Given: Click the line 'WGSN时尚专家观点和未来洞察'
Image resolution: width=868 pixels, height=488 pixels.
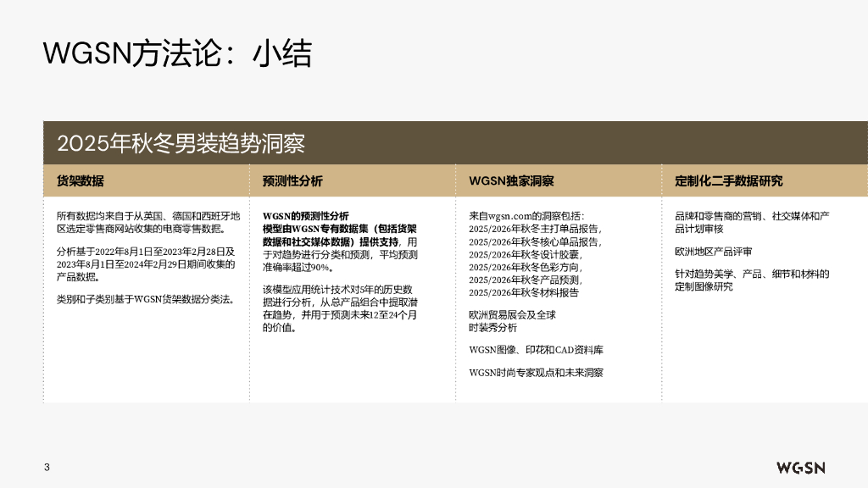Looking at the screenshot, I should (x=536, y=373).
